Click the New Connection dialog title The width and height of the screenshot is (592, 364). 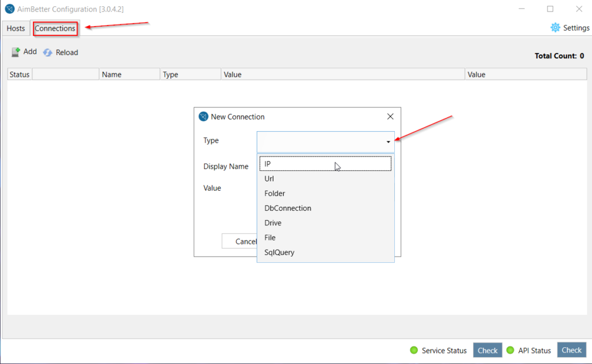[x=238, y=117]
